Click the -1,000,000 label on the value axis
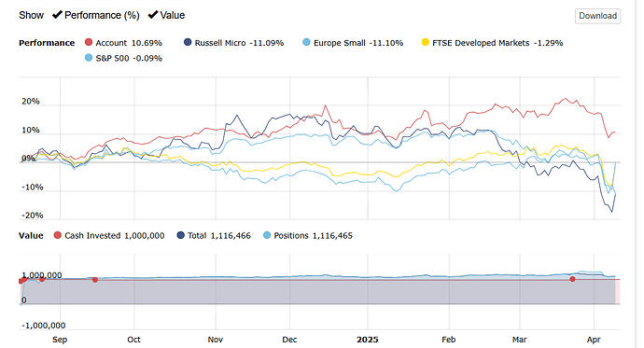The height and width of the screenshot is (348, 644). point(44,326)
